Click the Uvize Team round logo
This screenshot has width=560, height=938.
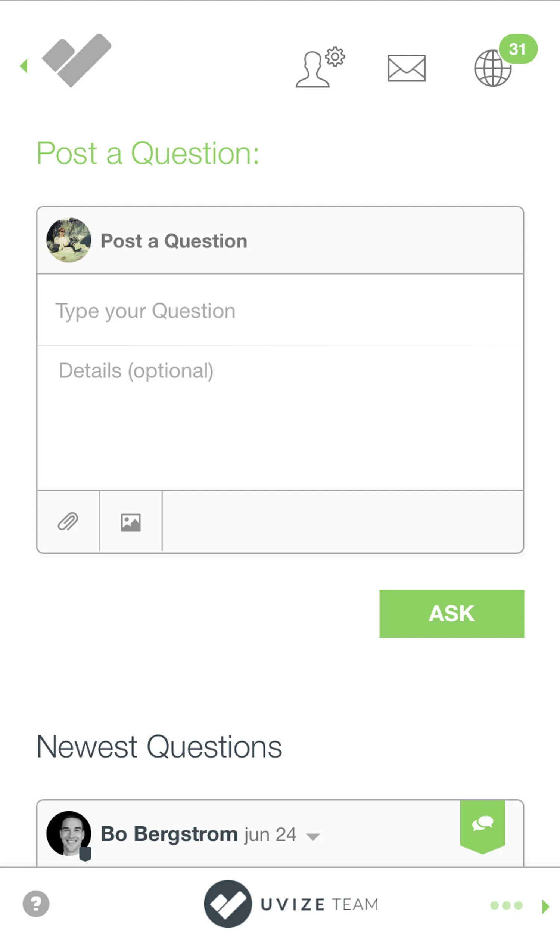click(228, 903)
